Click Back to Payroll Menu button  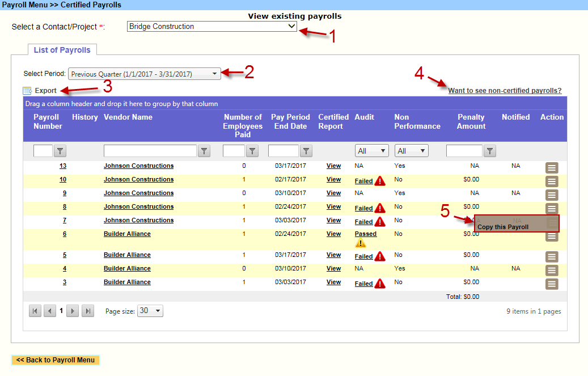tap(55, 360)
